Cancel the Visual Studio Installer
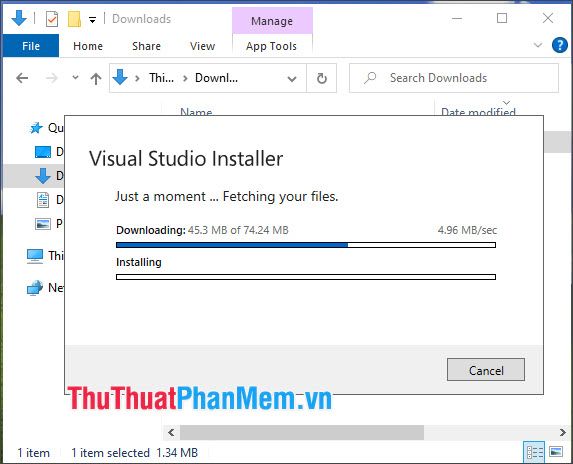 [486, 370]
